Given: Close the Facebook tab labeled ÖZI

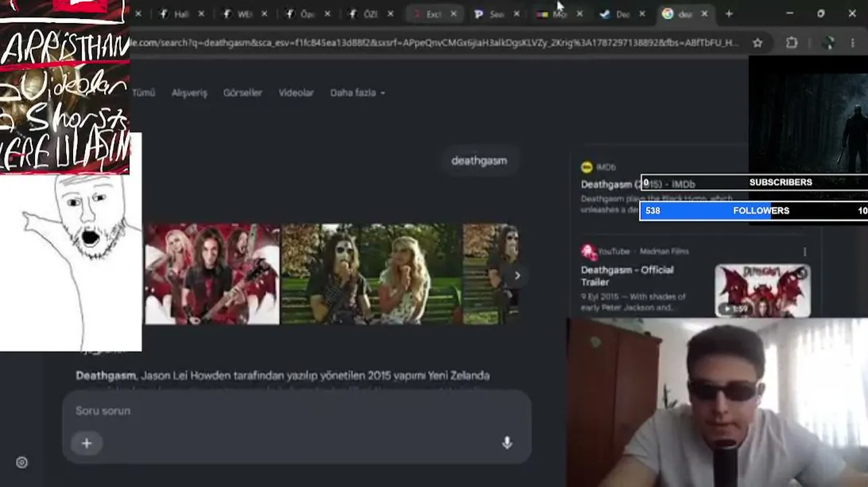Looking at the screenshot, I should 390,14.
